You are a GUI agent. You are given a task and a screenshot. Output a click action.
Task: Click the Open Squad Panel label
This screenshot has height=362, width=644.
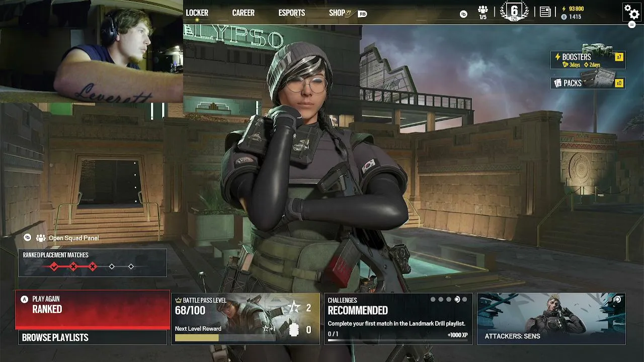point(74,238)
